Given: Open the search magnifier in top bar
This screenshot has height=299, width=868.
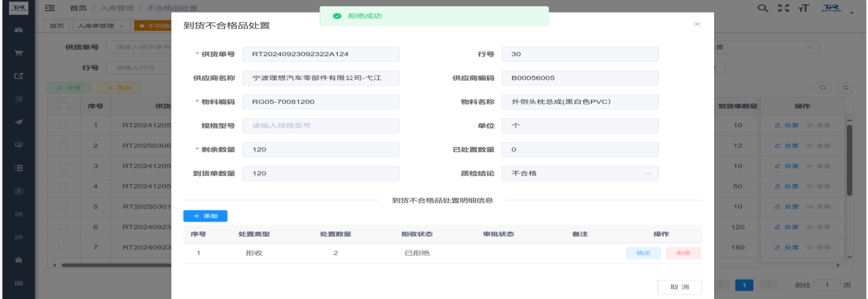Looking at the screenshot, I should pos(763,8).
